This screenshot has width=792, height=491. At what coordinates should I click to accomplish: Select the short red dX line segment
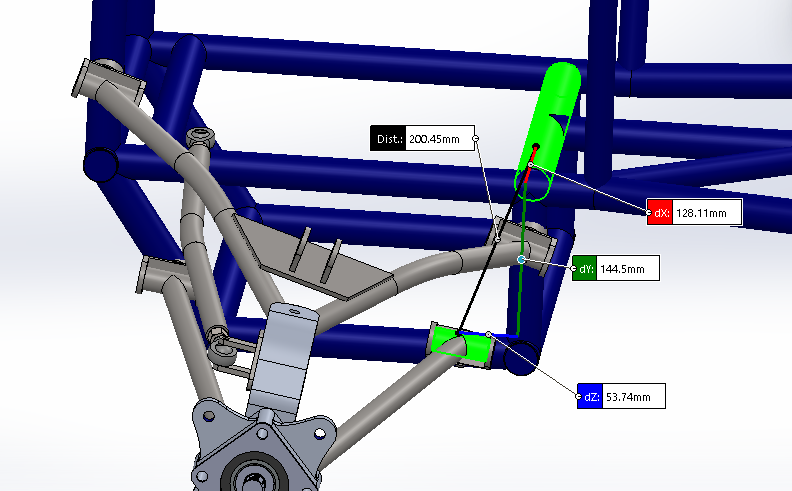click(x=530, y=157)
